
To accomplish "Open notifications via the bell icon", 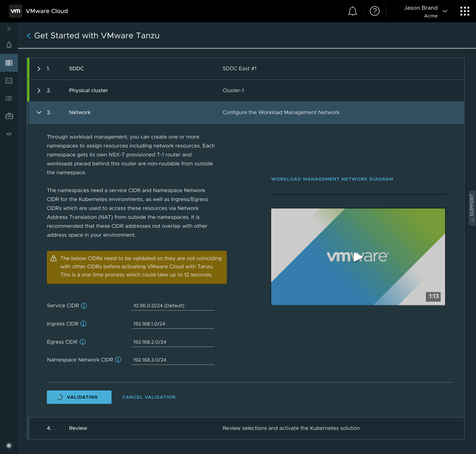I will [353, 11].
